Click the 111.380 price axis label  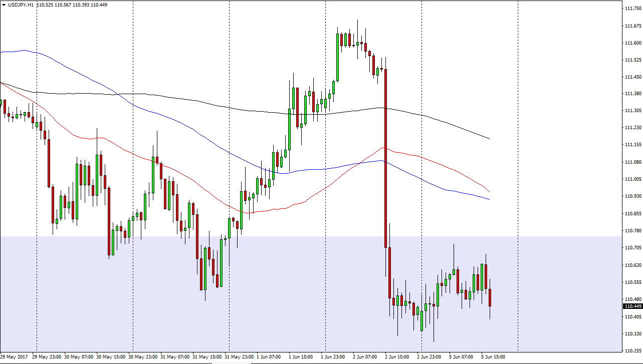coord(632,94)
